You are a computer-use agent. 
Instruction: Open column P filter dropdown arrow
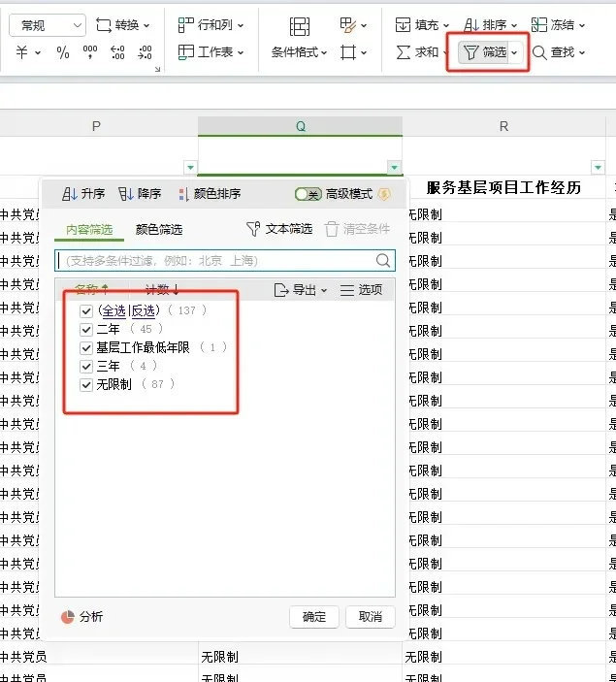click(190, 167)
